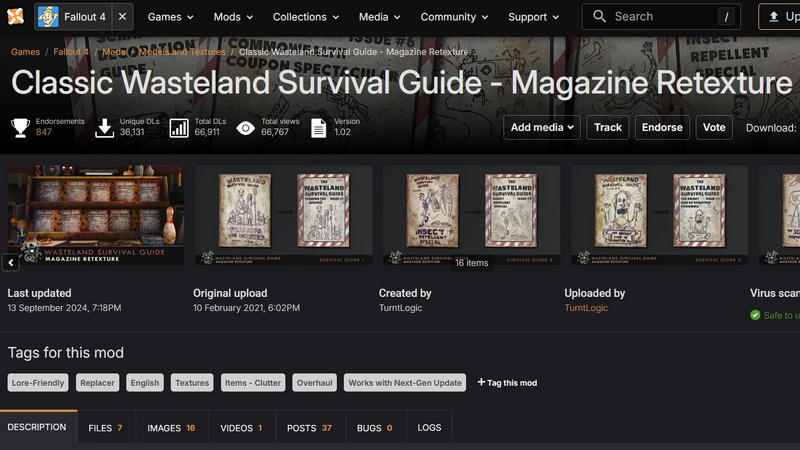Viewport: 800px width, 450px height.
Task: Click the Total views eye icon
Action: pos(245,128)
